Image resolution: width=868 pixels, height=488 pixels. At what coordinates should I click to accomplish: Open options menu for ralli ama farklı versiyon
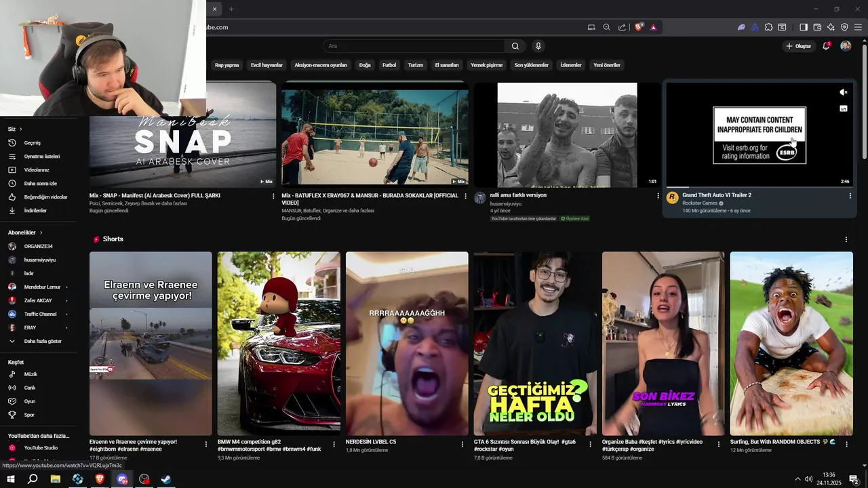[x=658, y=196]
